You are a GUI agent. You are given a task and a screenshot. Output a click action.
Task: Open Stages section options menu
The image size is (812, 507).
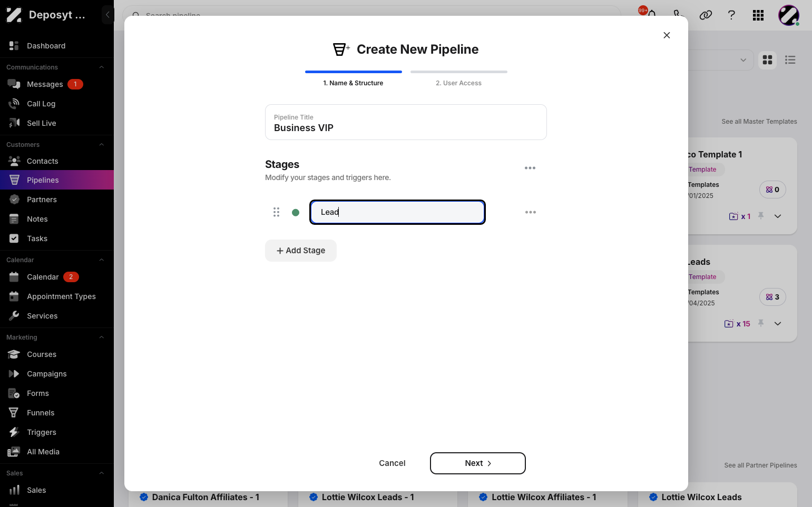point(530,168)
